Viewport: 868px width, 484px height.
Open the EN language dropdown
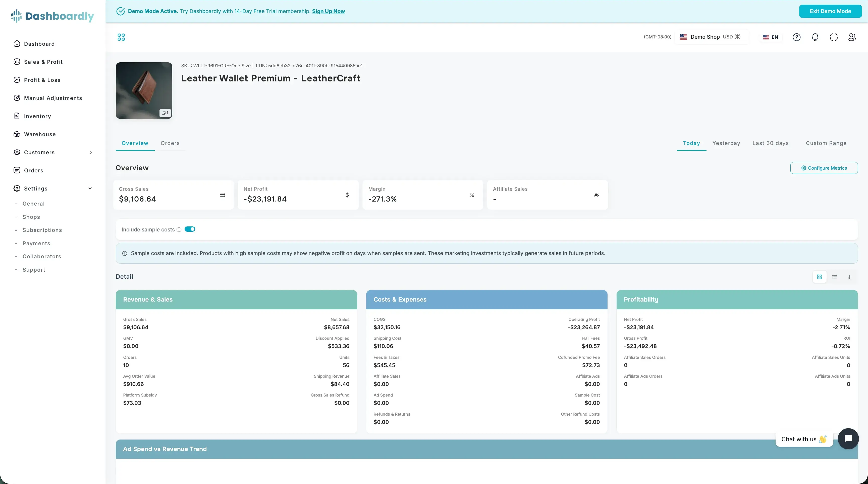771,37
